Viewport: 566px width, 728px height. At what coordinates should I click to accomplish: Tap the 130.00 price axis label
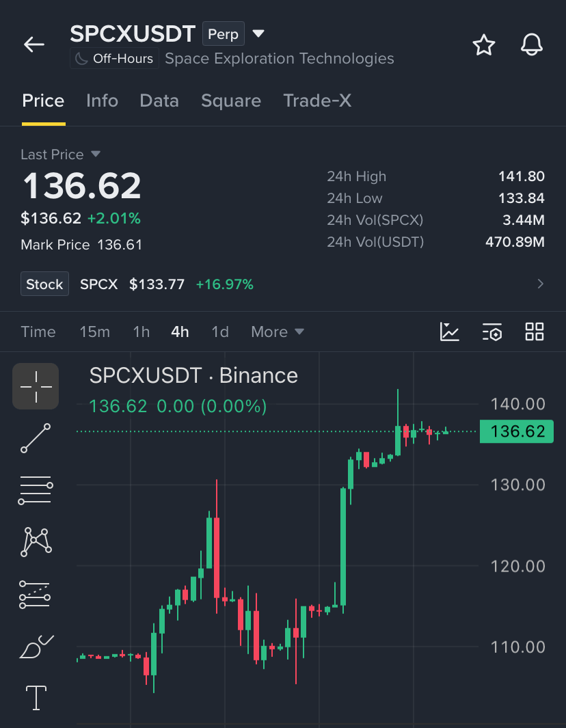coord(518,485)
